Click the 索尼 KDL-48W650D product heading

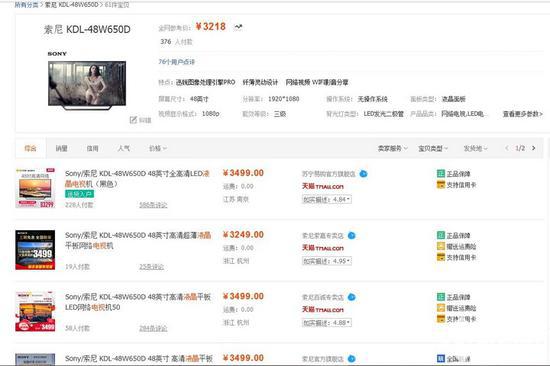point(87,29)
